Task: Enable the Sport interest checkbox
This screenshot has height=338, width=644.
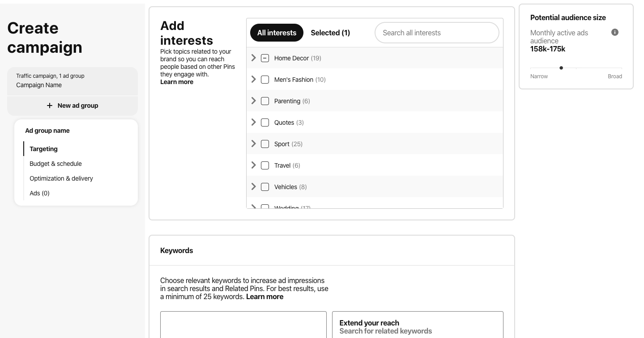Action: tap(264, 144)
